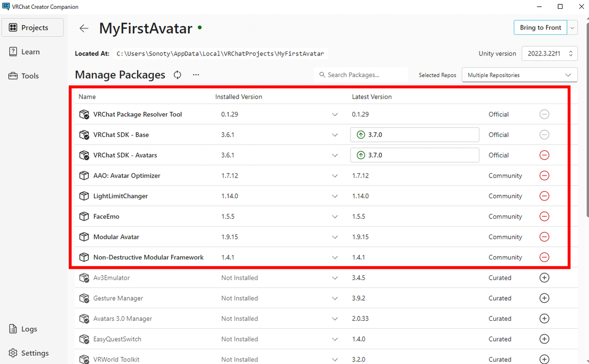This screenshot has height=364, width=589.
Task: Open the Learn section
Action: (x=32, y=52)
